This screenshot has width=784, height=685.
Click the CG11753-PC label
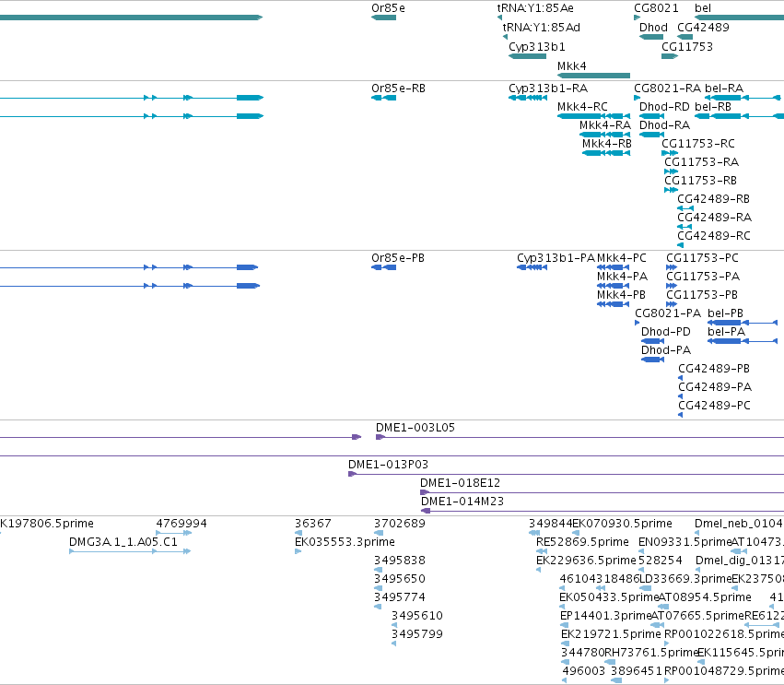coord(702,258)
